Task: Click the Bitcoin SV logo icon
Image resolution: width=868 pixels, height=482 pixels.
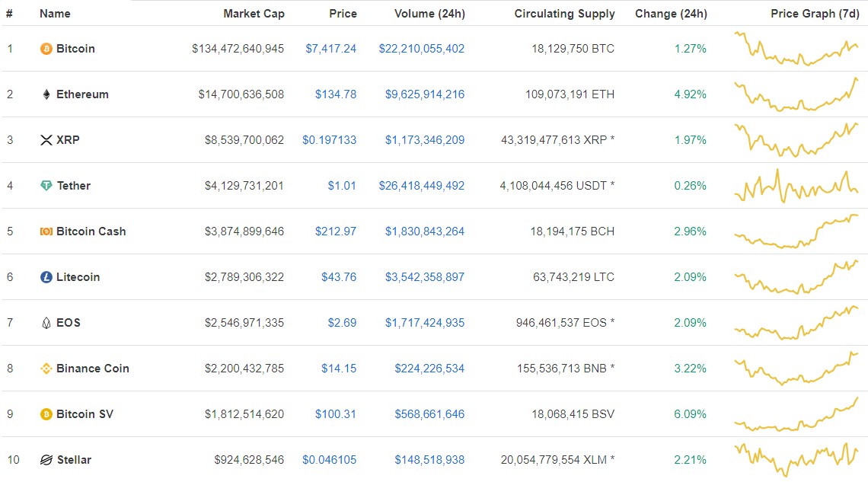Action: pos(46,414)
